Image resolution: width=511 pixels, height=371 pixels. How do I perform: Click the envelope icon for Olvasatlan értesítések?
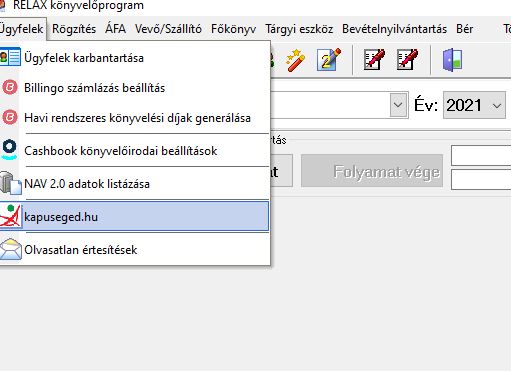tap(10, 249)
